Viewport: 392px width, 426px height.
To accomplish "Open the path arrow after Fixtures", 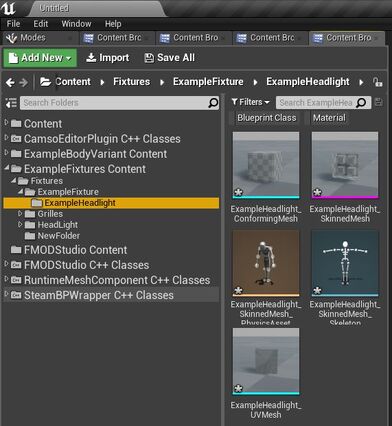I will pyautogui.click(x=162, y=82).
